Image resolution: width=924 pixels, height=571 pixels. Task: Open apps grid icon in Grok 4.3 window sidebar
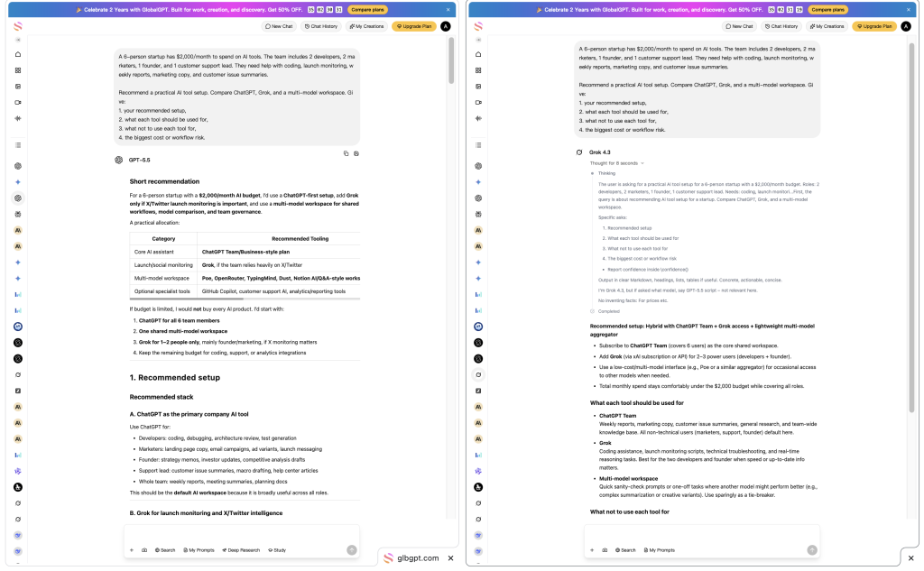(x=478, y=70)
